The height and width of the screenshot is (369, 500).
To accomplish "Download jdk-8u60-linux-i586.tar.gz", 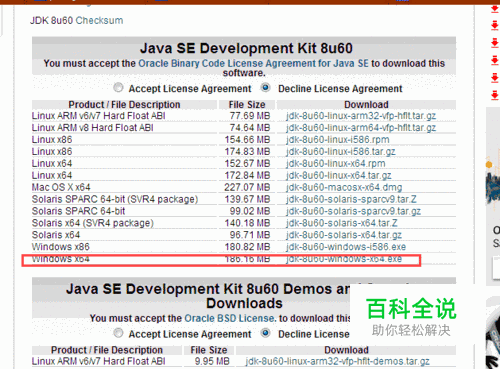I will pyautogui.click(x=341, y=152).
